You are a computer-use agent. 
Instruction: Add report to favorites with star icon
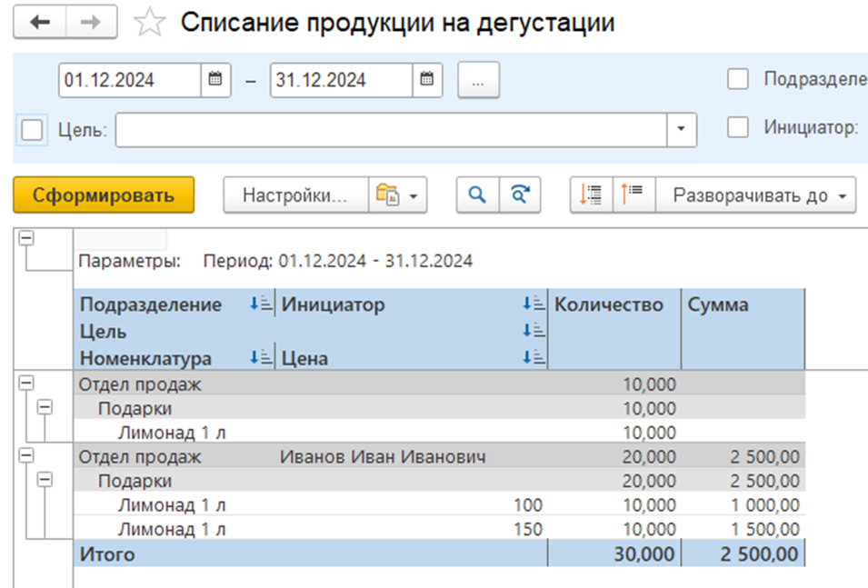pos(148,24)
